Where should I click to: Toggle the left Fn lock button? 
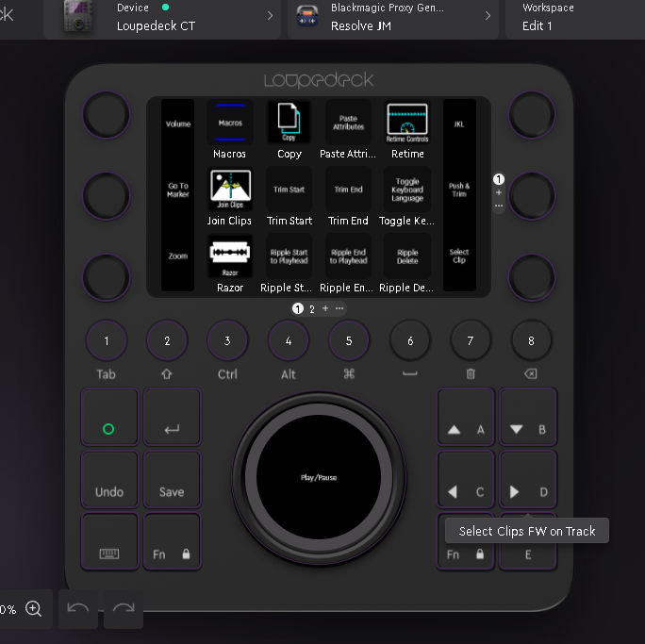pos(172,541)
